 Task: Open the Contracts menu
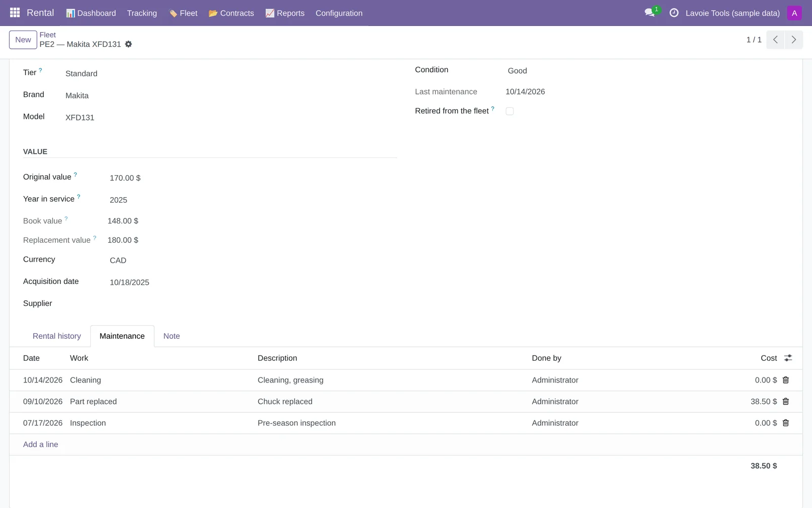click(x=231, y=13)
